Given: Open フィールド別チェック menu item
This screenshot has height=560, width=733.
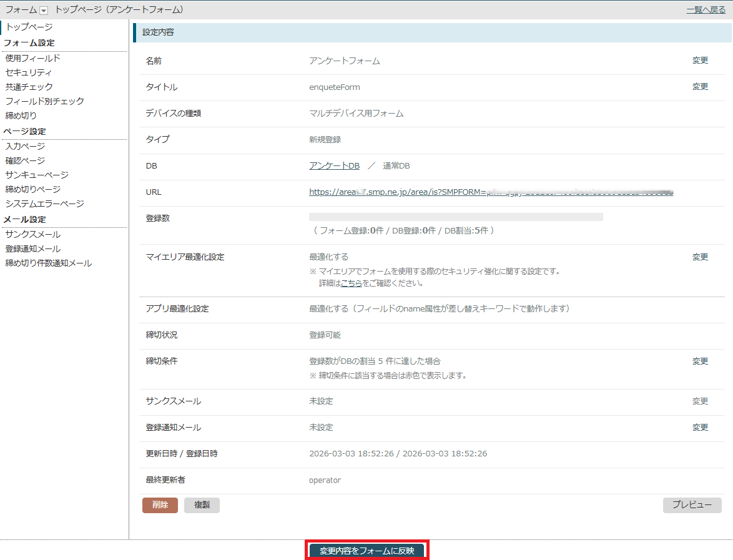Looking at the screenshot, I should [44, 101].
